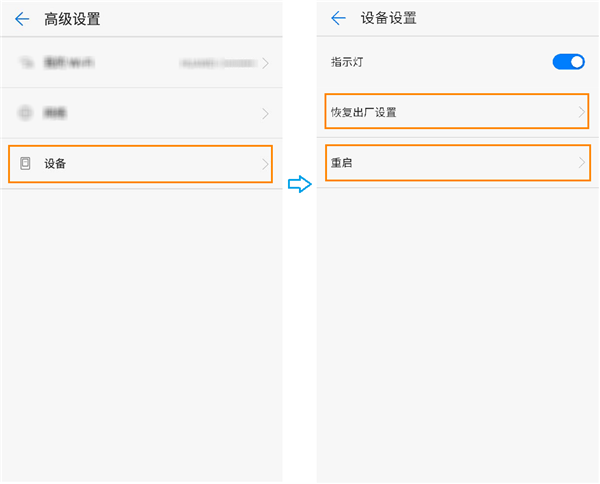The height and width of the screenshot is (484, 600).
Task: Tap back arrow beside 设备设置 title
Action: [338, 18]
